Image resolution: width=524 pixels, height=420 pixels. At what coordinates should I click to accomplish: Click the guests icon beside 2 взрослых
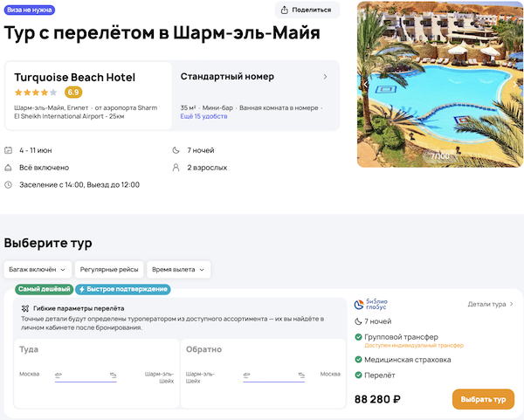pyautogui.click(x=178, y=168)
